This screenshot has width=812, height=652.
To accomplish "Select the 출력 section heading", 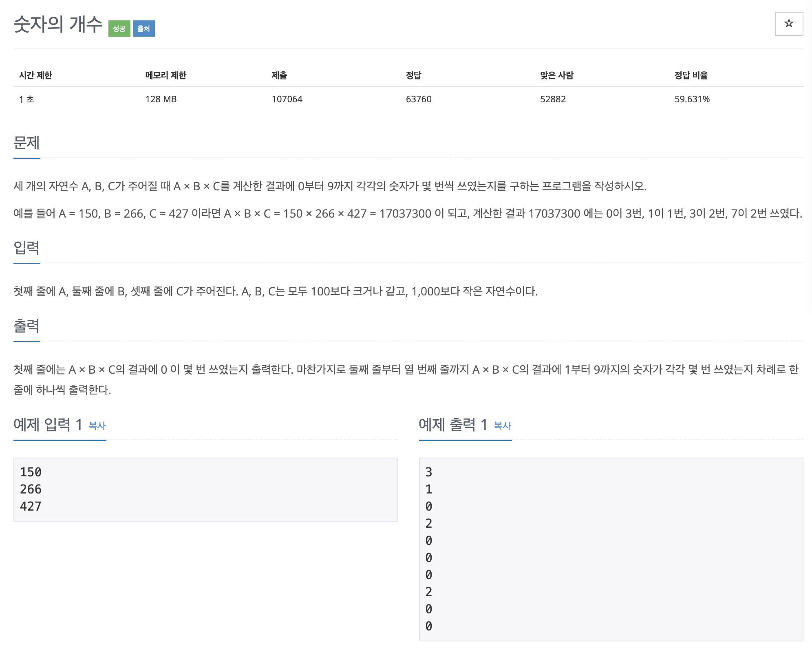I will (x=26, y=326).
